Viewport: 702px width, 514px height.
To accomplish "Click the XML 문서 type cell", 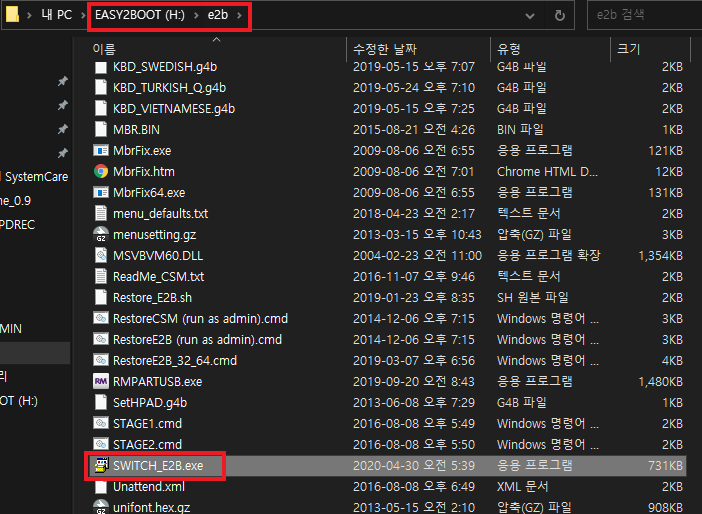I will pyautogui.click(x=522, y=487).
